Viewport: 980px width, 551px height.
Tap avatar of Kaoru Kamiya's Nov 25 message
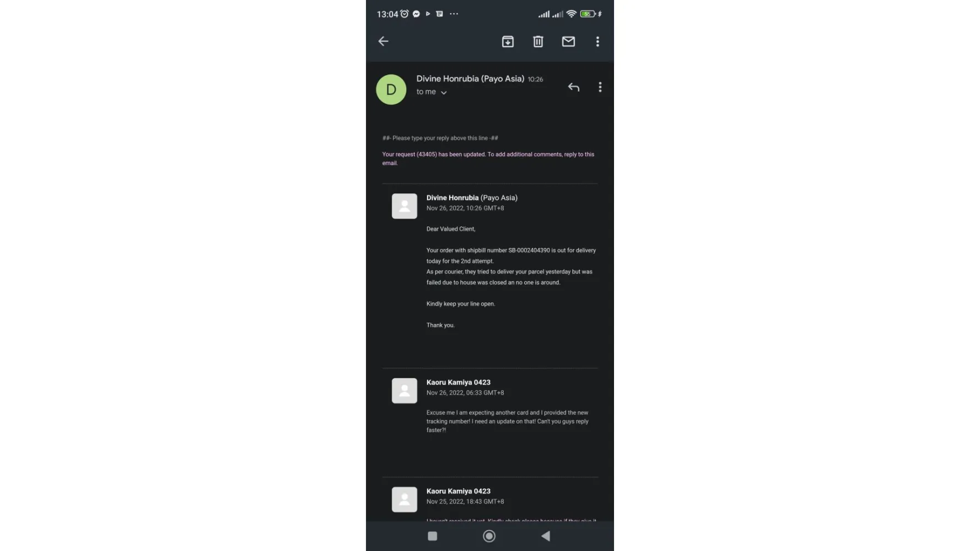coord(404,499)
